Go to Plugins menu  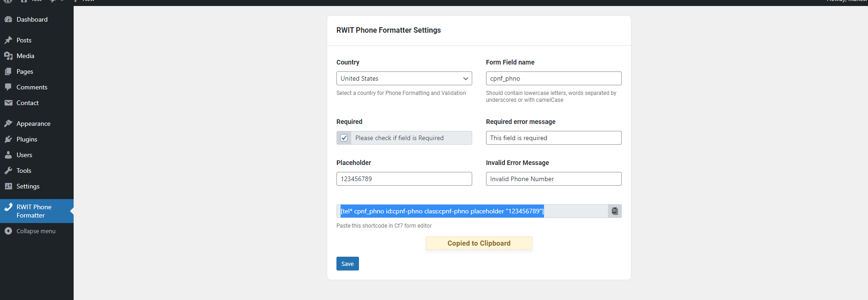(37, 139)
